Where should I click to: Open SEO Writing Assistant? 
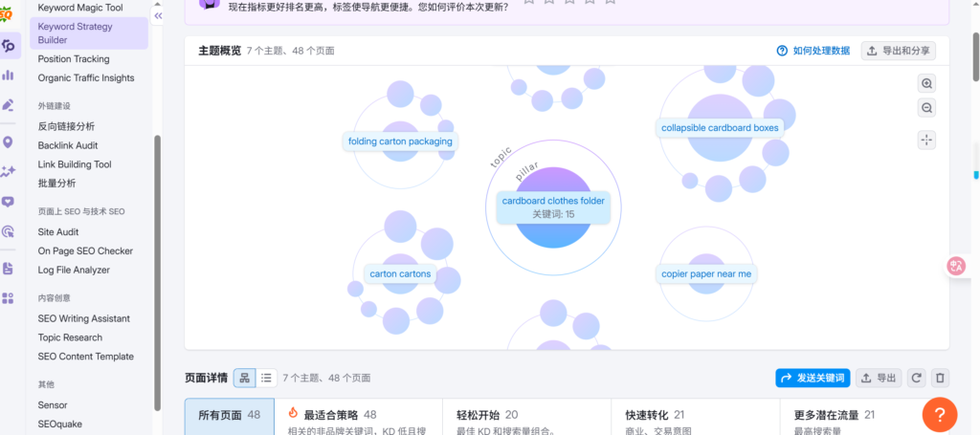pos(84,318)
